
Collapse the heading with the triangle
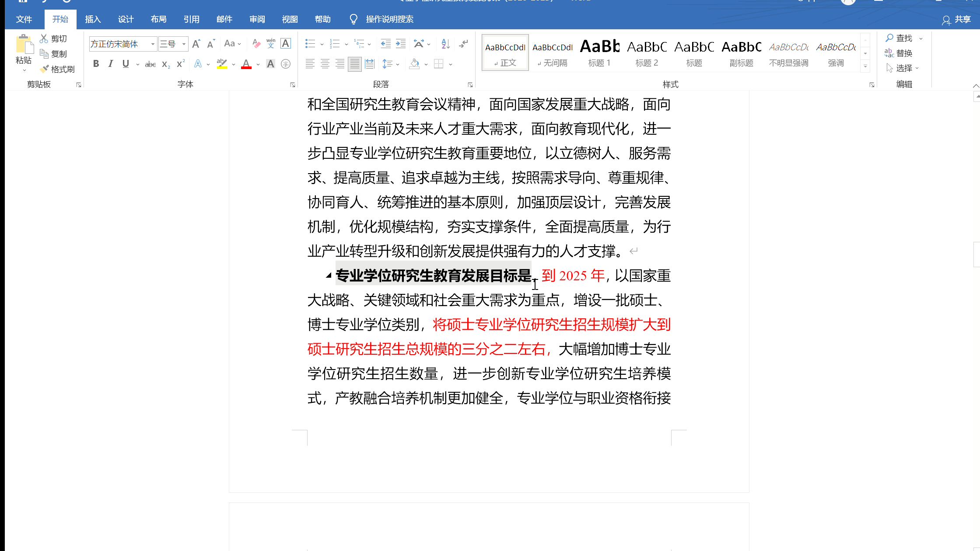pyautogui.click(x=328, y=275)
